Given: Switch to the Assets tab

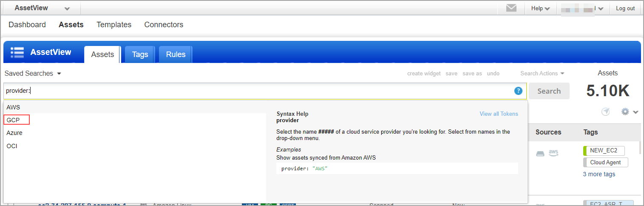Looking at the screenshot, I should pos(102,54).
